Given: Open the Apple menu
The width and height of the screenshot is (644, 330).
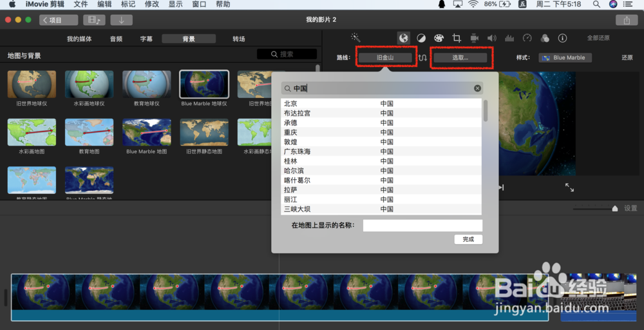Looking at the screenshot, I should pyautogui.click(x=12, y=4).
